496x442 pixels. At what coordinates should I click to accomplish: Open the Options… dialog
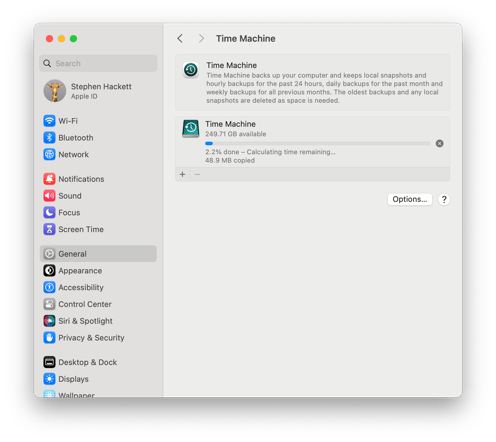(410, 199)
